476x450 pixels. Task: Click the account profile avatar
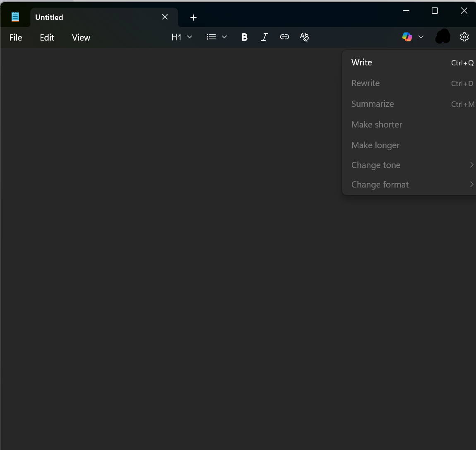point(443,36)
